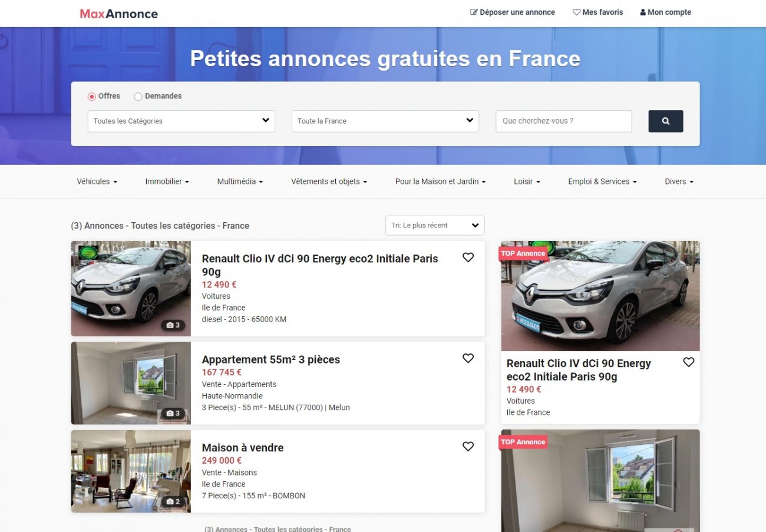This screenshot has width=766, height=532.
Task: Open TOP Annonce Renault Clio title
Action: tap(579, 370)
